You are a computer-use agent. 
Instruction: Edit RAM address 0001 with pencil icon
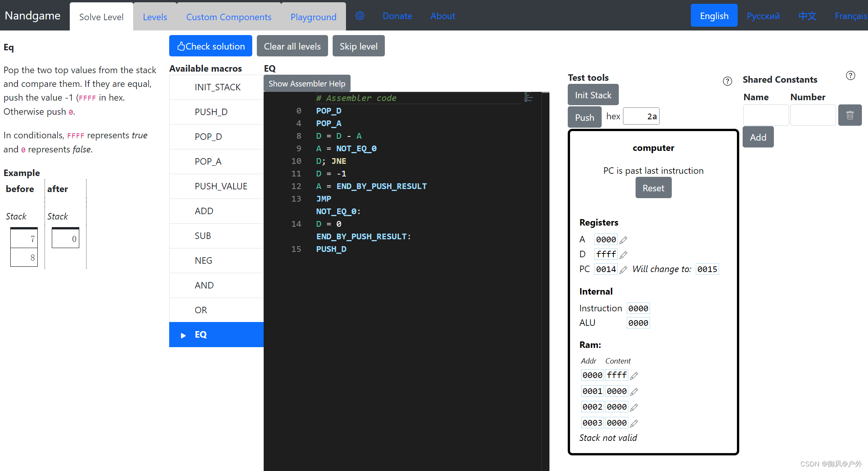tap(634, 391)
